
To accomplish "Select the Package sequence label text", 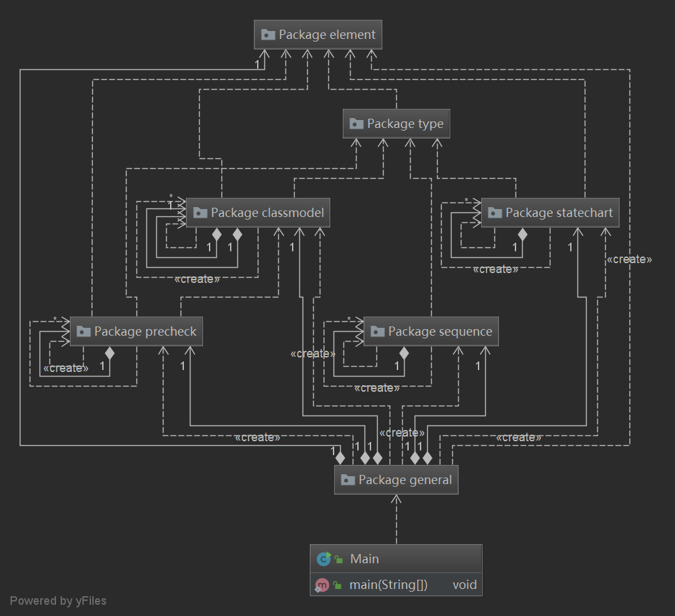I will (x=440, y=331).
